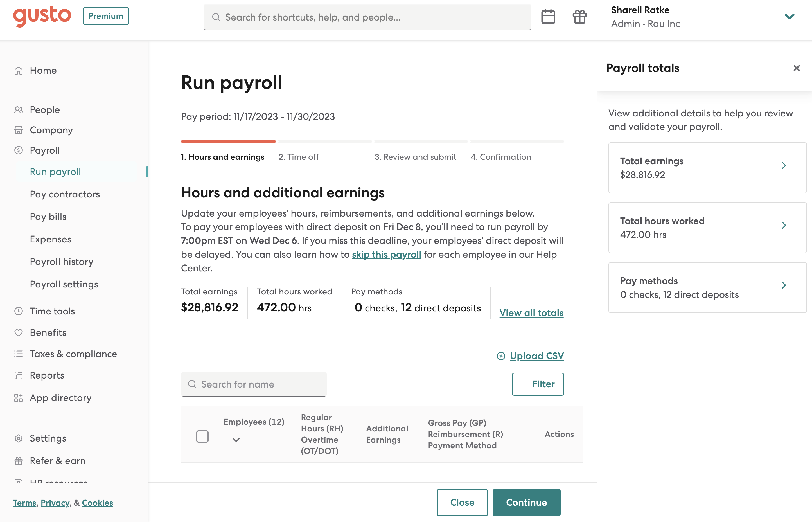This screenshot has height=522, width=812.
Task: Open the gift box icon in header
Action: tap(579, 17)
